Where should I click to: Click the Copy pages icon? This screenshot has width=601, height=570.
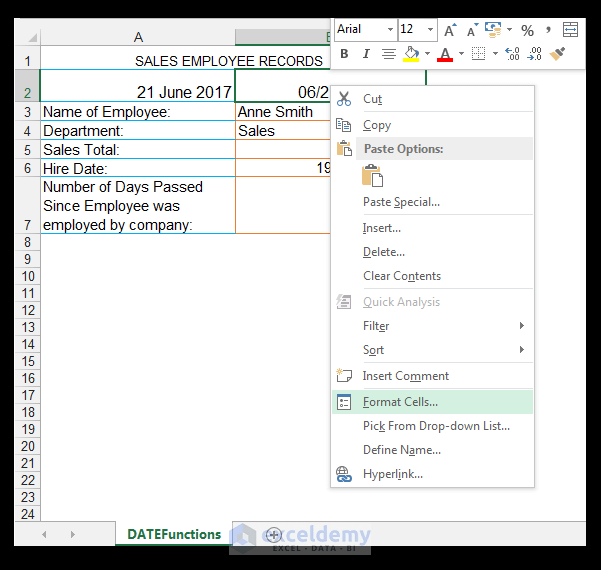pyautogui.click(x=343, y=125)
